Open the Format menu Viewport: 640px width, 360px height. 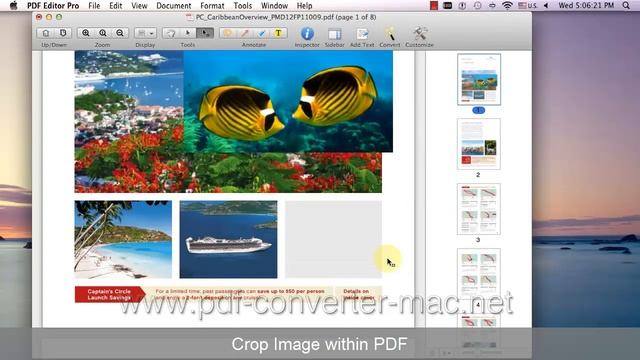pyautogui.click(x=212, y=6)
